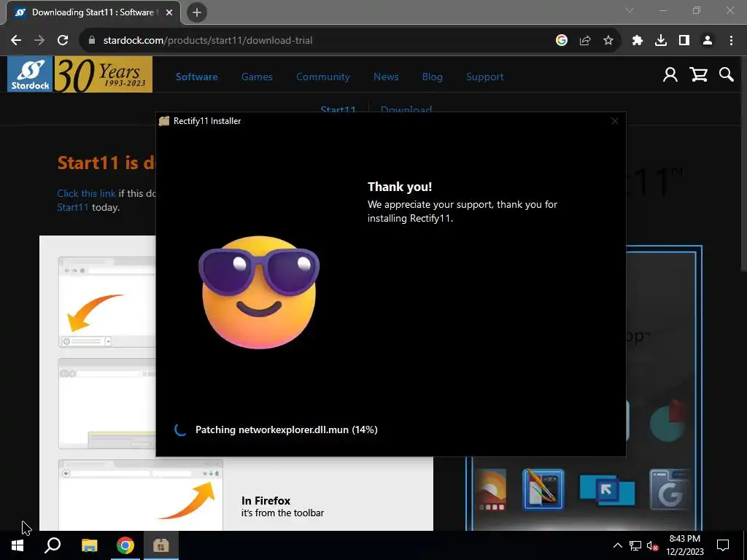
Task: Open Windows Start menu
Action: (18, 545)
